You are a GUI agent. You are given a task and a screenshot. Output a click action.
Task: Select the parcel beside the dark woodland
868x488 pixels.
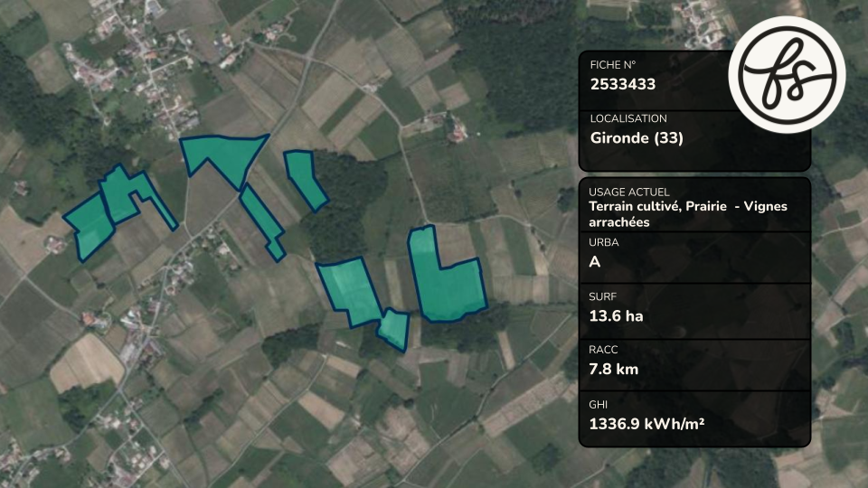(x=305, y=178)
